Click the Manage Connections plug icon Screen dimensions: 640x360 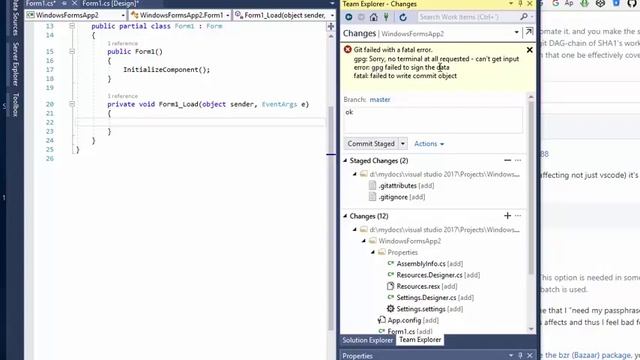coord(386,17)
